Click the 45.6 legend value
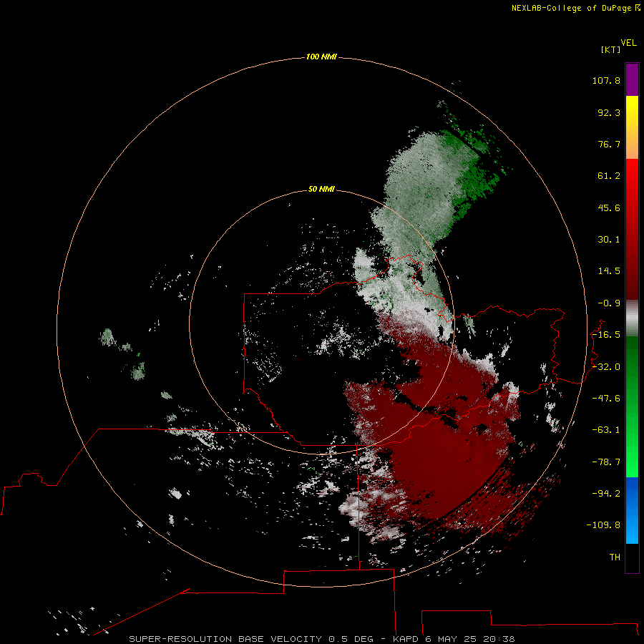This screenshot has width=644, height=644. pyautogui.click(x=609, y=208)
